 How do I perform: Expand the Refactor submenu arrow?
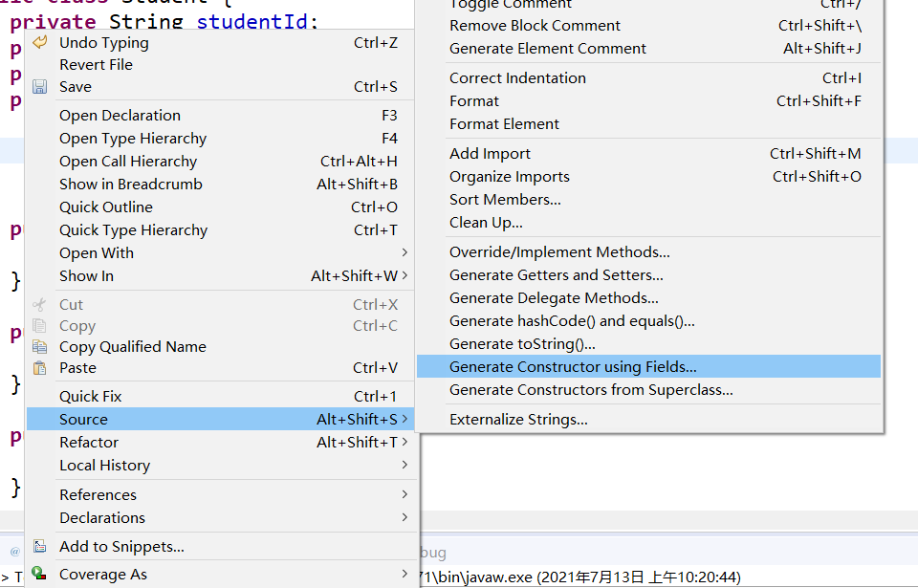click(404, 442)
